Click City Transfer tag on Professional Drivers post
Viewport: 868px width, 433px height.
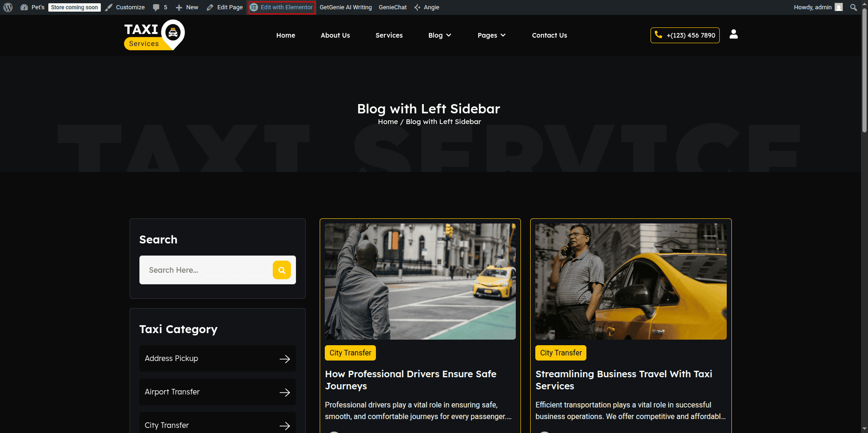click(x=350, y=353)
